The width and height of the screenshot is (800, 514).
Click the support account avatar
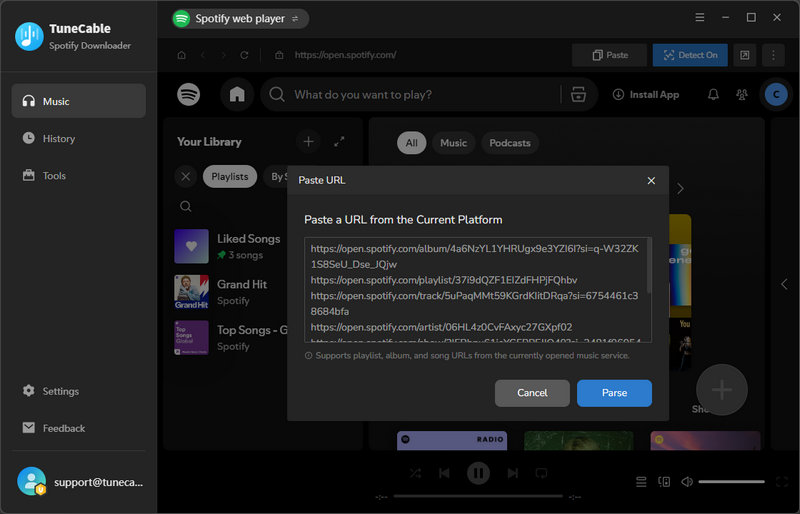pos(32,481)
